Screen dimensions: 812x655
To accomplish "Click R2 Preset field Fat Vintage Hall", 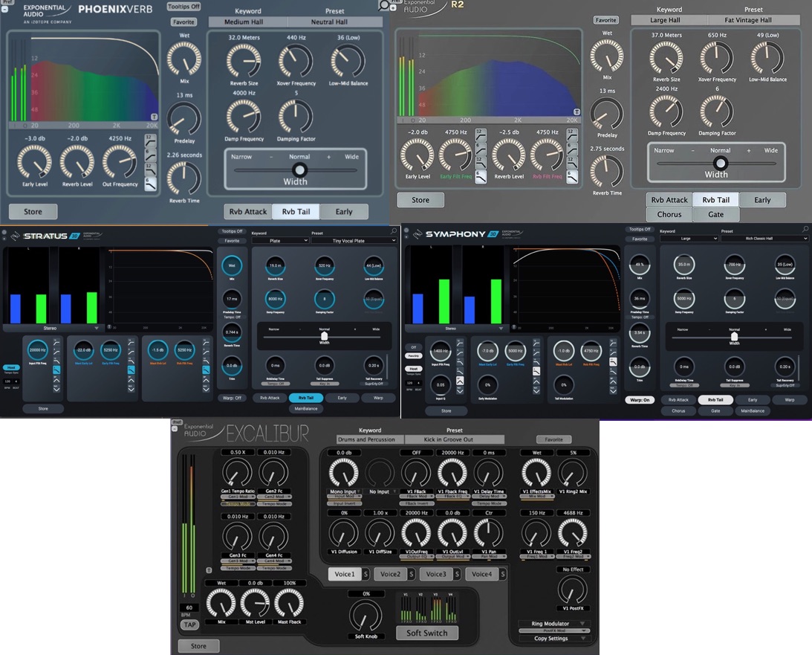I will pyautogui.click(x=753, y=20).
